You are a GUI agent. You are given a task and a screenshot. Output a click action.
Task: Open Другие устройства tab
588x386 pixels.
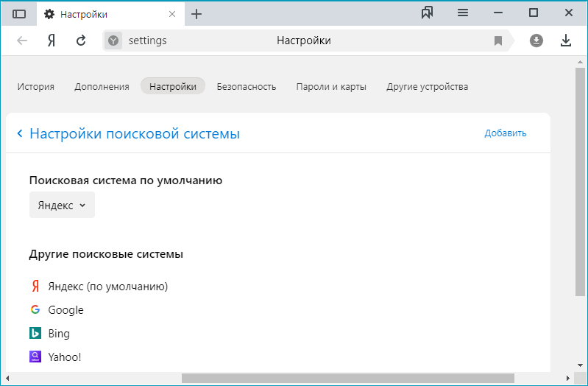pyautogui.click(x=427, y=86)
